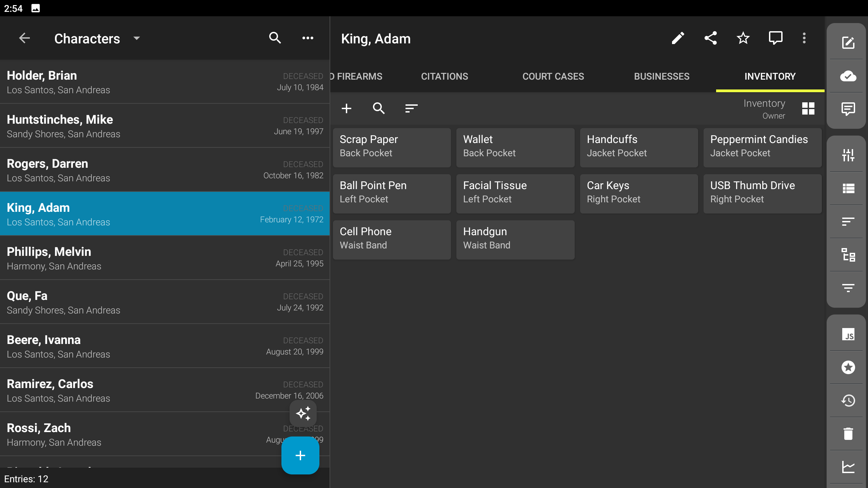Viewport: 868px width, 488px height.
Task: Expand the Characters library dropdown arrow
Action: 137,38
